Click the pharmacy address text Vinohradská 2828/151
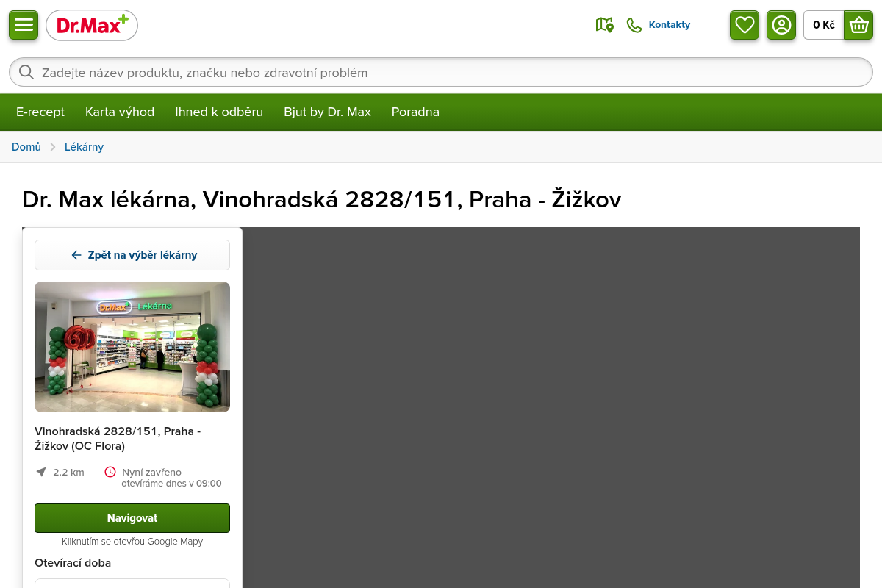Image resolution: width=882 pixels, height=588 pixels. (118, 439)
